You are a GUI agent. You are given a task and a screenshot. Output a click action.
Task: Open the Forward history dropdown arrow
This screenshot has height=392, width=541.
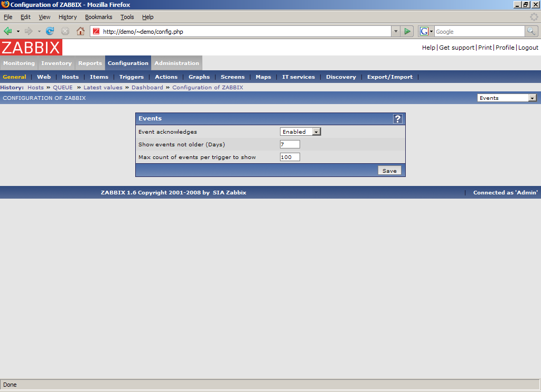coord(39,31)
